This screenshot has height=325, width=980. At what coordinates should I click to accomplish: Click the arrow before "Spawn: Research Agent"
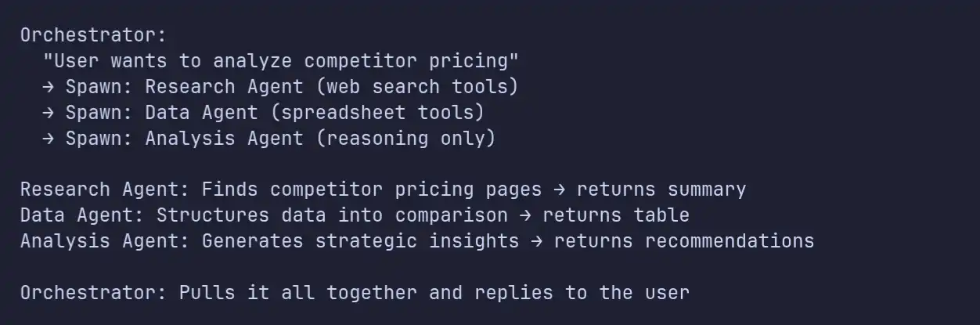pyautogui.click(x=49, y=86)
